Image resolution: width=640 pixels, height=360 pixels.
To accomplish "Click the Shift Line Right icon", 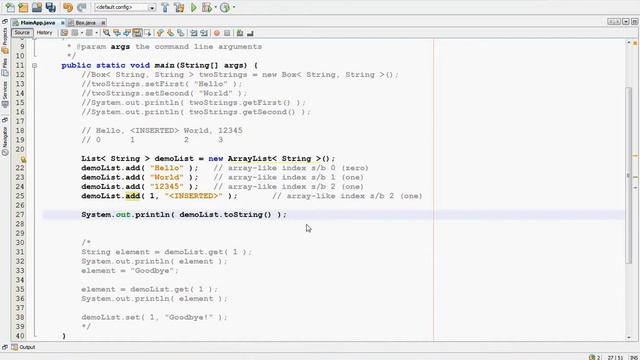I will (204, 33).
